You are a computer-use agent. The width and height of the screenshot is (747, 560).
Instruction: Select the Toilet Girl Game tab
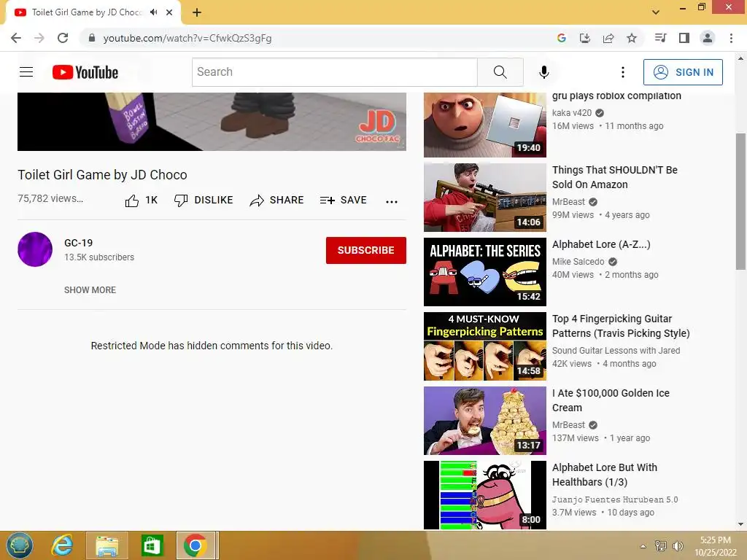coord(93,12)
